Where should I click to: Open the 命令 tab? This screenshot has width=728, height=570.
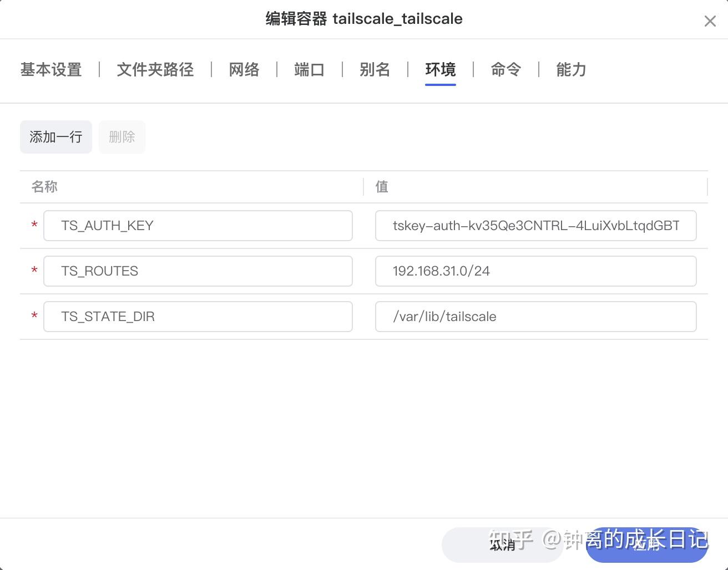[505, 70]
